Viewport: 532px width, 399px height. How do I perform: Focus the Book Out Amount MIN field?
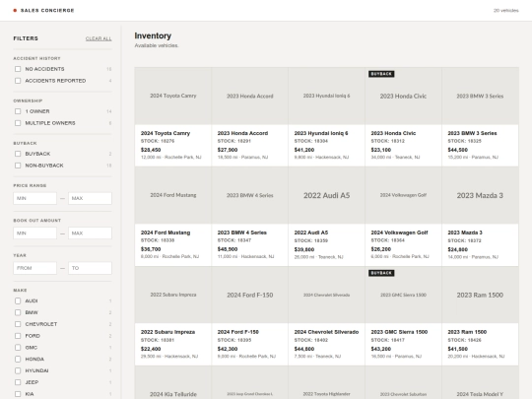34,233
